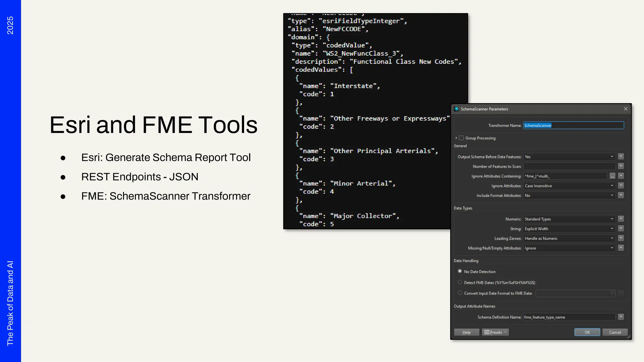Click the "Other Principal Arterials" JSON value
Screen dimensions: 644x362
click(382, 151)
